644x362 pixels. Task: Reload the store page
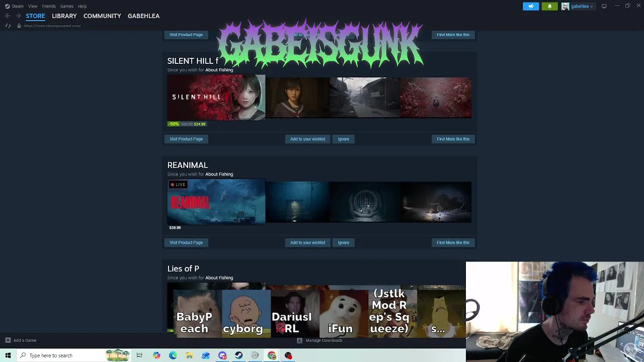[x=8, y=26]
